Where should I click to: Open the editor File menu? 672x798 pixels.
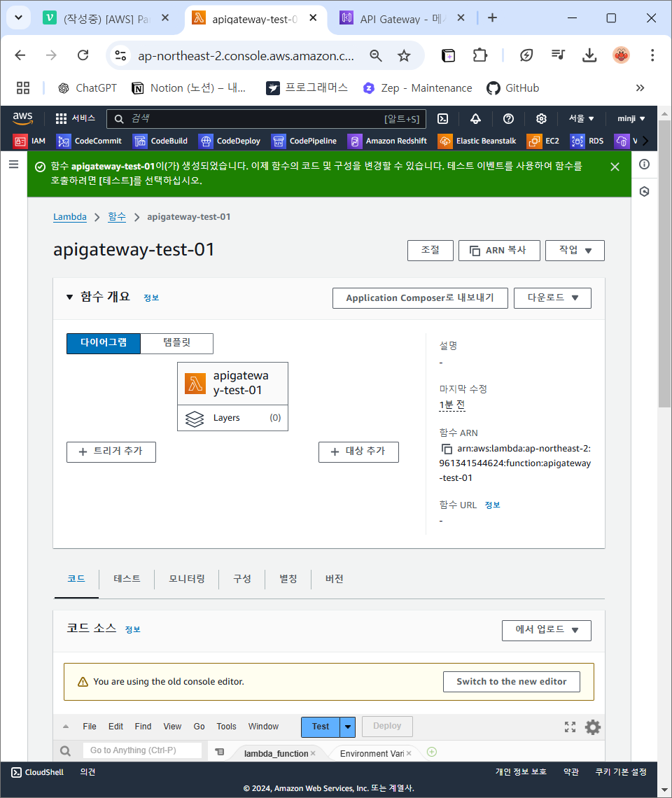[x=90, y=727]
